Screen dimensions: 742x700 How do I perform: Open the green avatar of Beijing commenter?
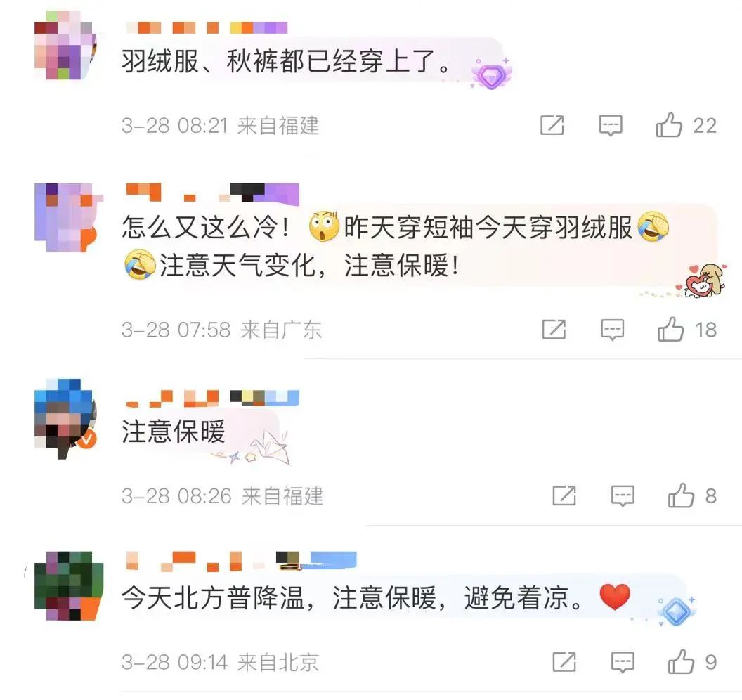coord(69,585)
